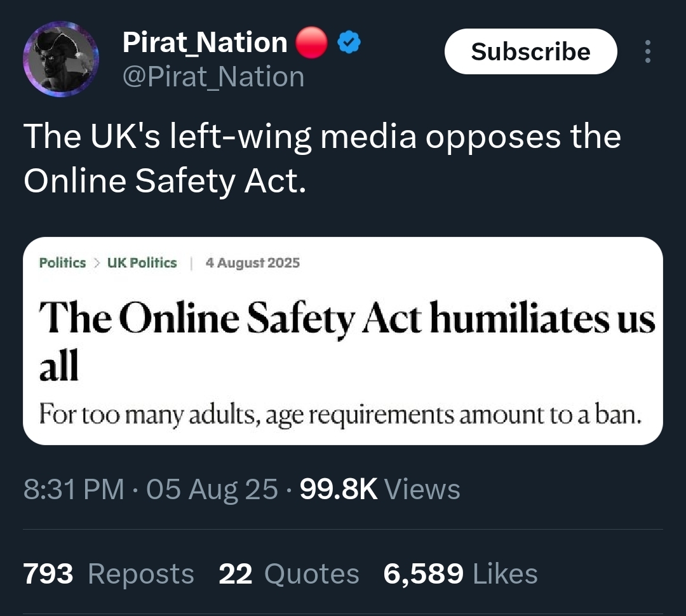Open the 793 Reposts list
686x616 pixels.
click(109, 574)
